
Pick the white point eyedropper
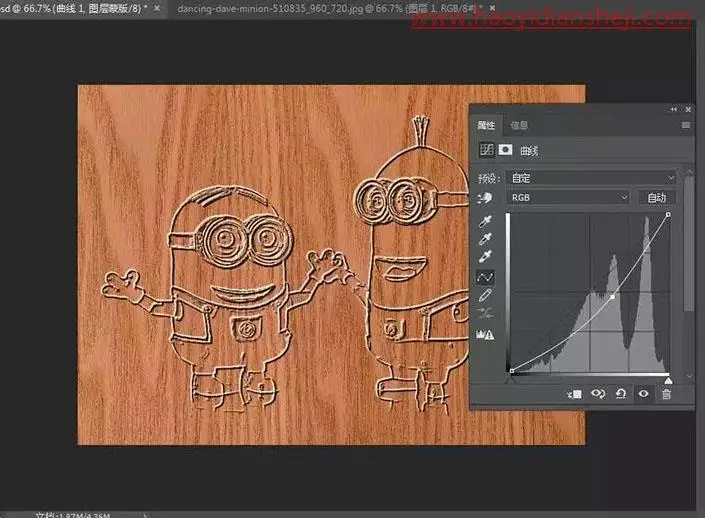click(x=485, y=256)
